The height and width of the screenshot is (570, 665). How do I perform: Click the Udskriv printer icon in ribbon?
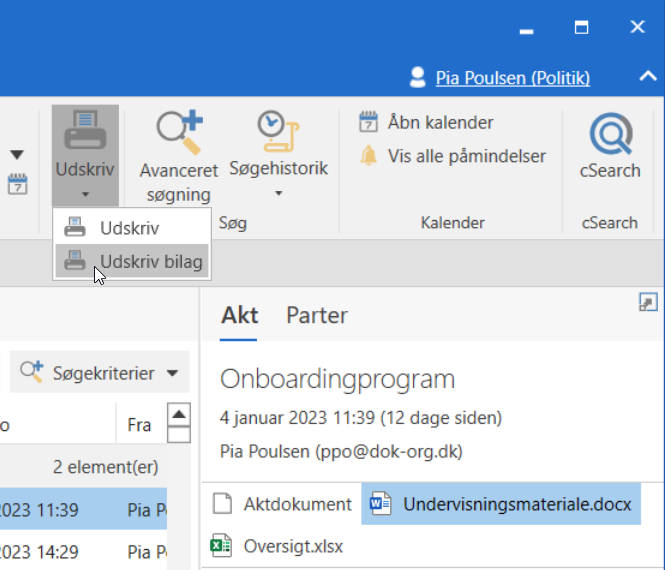pos(85,131)
